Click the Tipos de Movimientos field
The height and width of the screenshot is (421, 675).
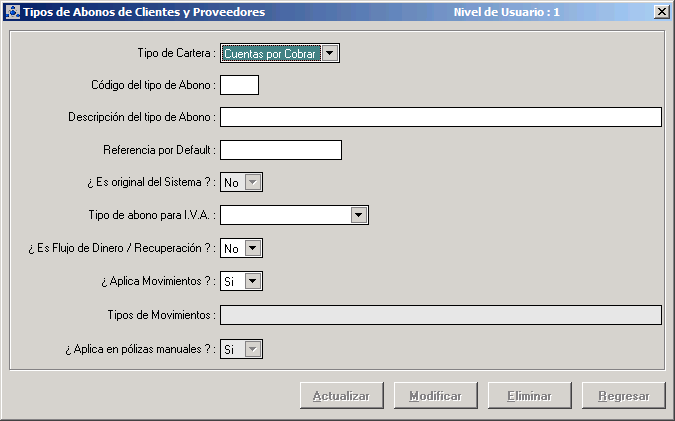pos(440,315)
